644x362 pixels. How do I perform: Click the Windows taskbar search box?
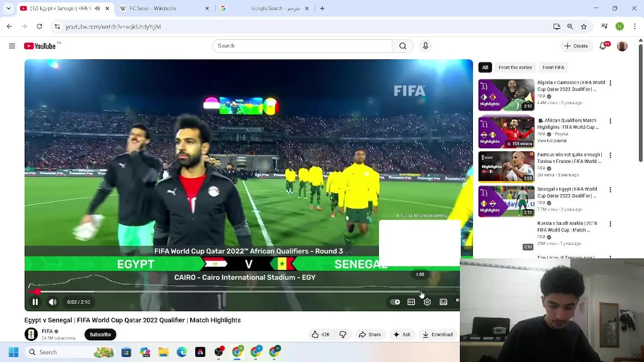(70, 352)
